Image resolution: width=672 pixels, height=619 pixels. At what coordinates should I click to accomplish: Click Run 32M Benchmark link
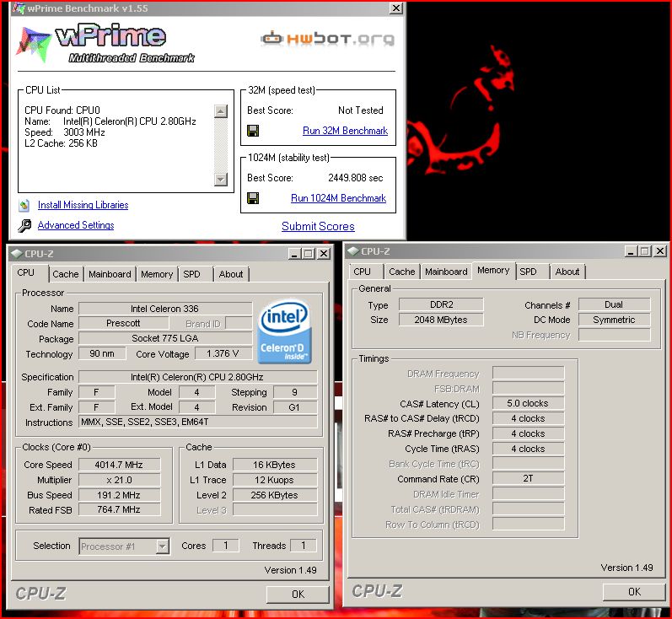pyautogui.click(x=345, y=131)
